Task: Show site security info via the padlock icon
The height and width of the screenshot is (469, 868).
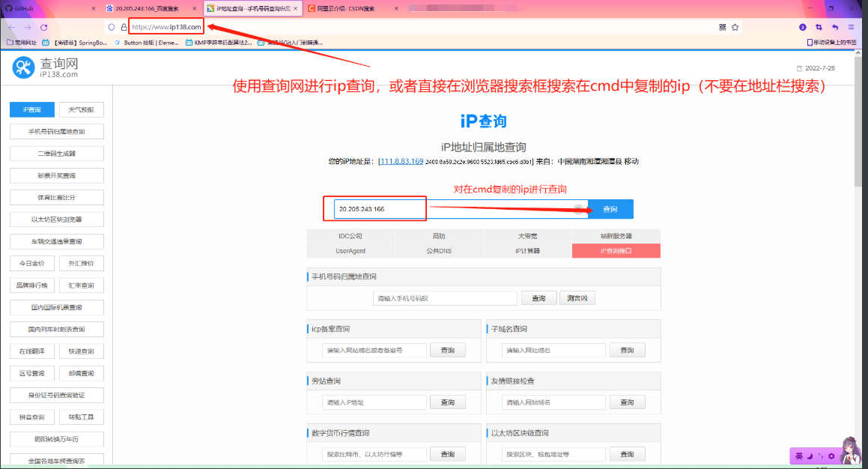Action: (124, 27)
